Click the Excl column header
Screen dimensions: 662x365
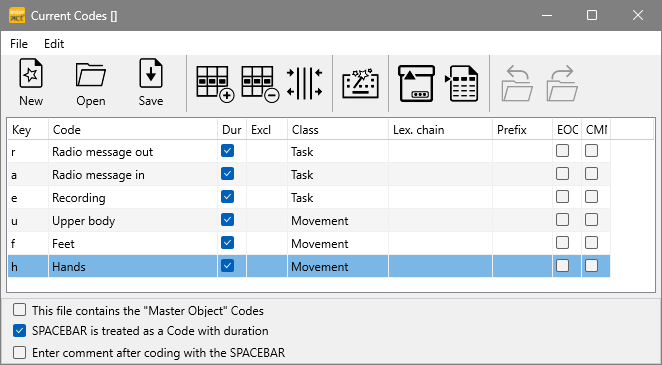click(267, 130)
